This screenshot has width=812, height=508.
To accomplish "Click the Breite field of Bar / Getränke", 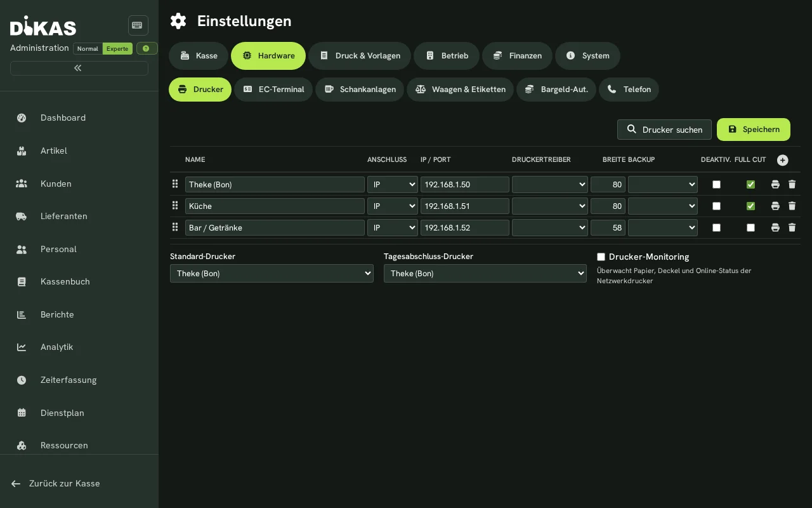I will pyautogui.click(x=608, y=227).
